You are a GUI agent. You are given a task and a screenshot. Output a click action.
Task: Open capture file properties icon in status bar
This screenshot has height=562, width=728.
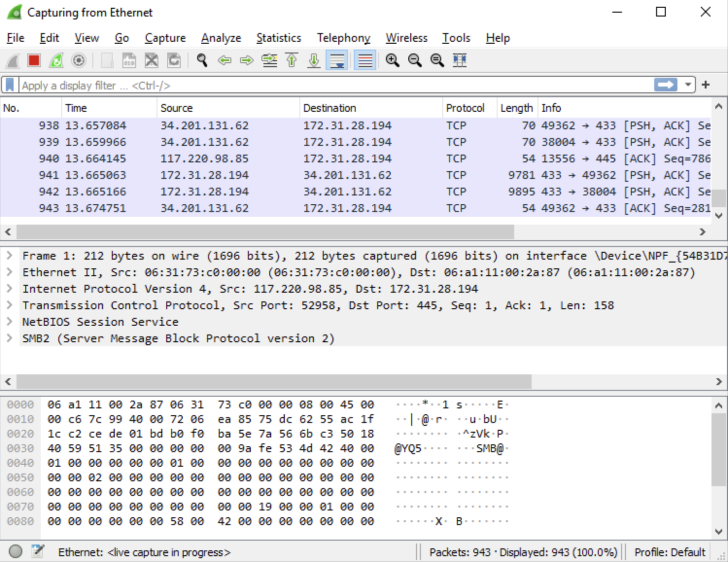pyautogui.click(x=38, y=551)
